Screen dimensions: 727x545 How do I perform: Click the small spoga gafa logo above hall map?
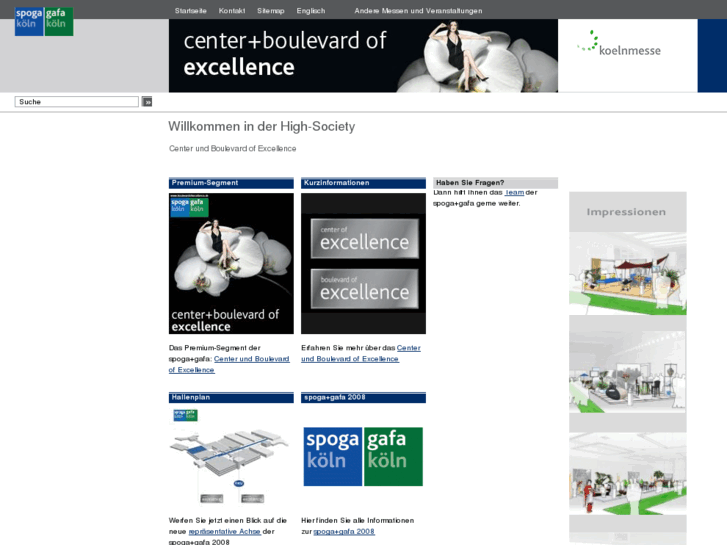pos(185,415)
